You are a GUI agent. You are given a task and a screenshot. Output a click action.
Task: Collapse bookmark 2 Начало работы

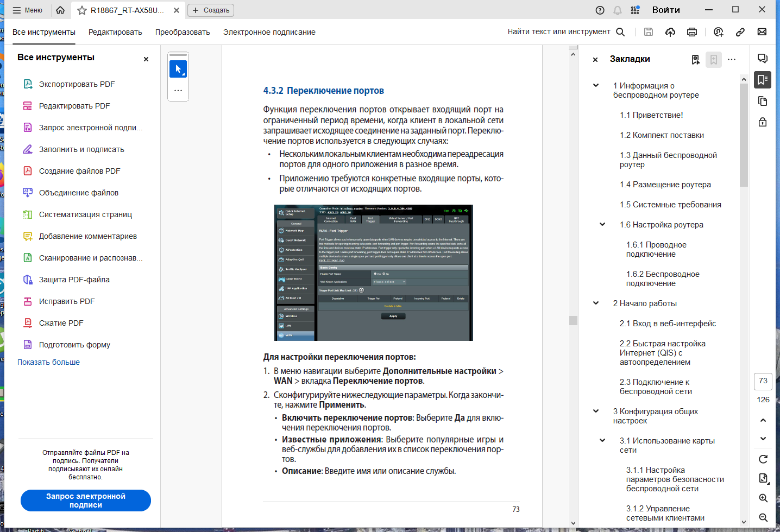(596, 303)
